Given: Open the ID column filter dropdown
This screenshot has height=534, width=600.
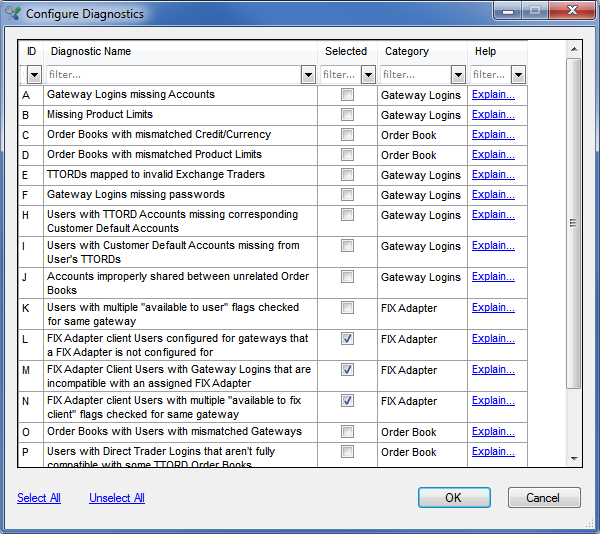Looking at the screenshot, I should (x=34, y=75).
